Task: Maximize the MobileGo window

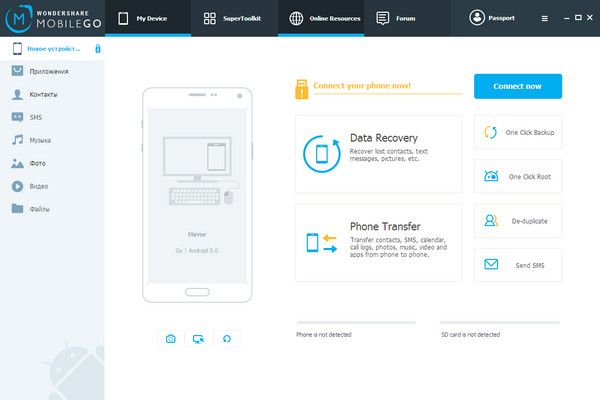Action: (578, 18)
